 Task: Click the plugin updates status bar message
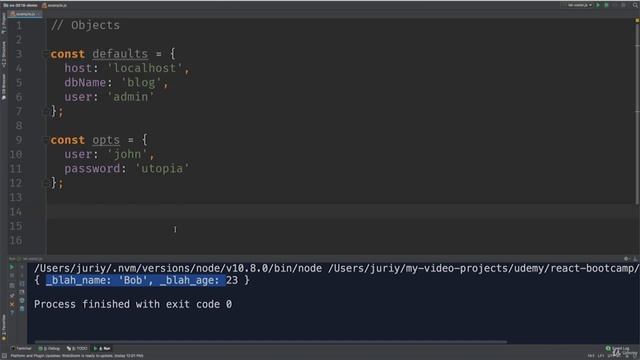pos(77,356)
